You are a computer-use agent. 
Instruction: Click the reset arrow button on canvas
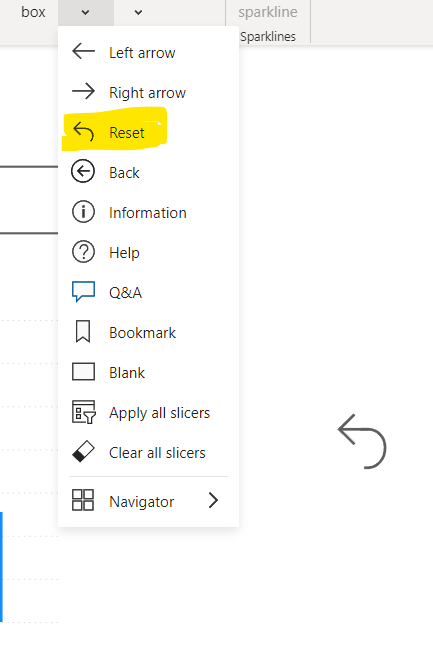click(362, 441)
